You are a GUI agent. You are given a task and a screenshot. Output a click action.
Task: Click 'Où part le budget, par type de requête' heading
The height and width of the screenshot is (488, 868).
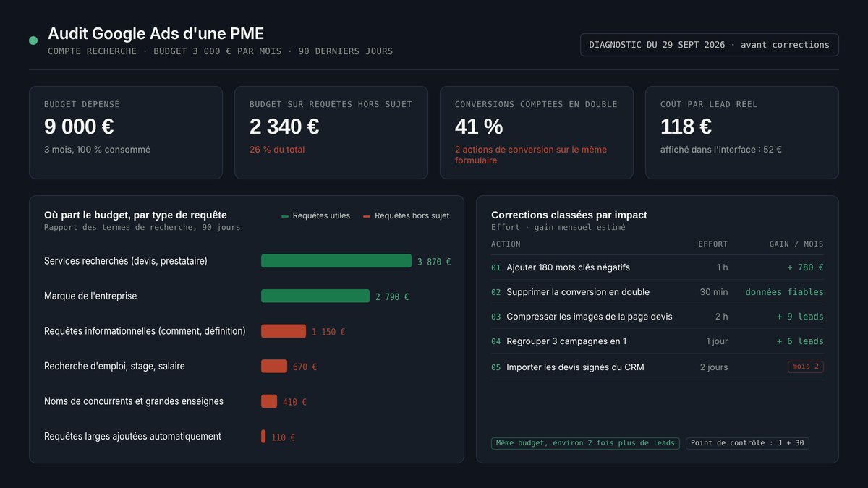[135, 215]
